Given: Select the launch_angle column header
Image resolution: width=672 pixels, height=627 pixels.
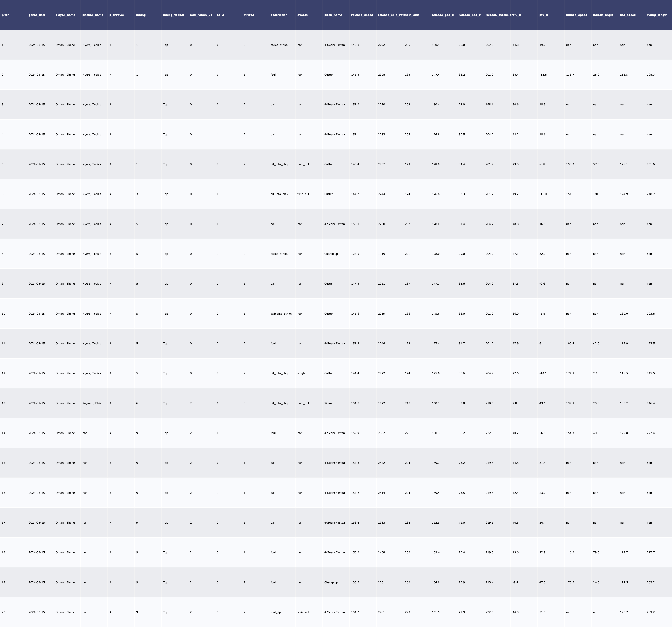Looking at the screenshot, I should pyautogui.click(x=603, y=15).
